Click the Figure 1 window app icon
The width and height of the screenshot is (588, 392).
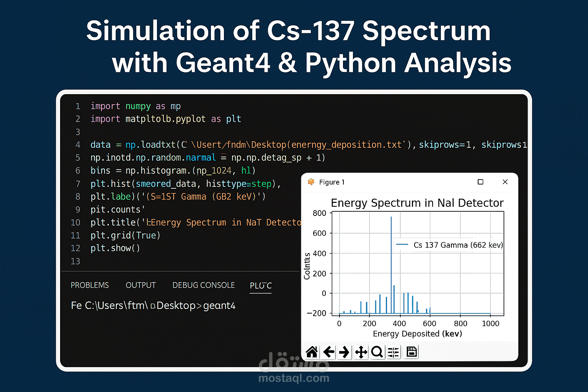point(311,182)
